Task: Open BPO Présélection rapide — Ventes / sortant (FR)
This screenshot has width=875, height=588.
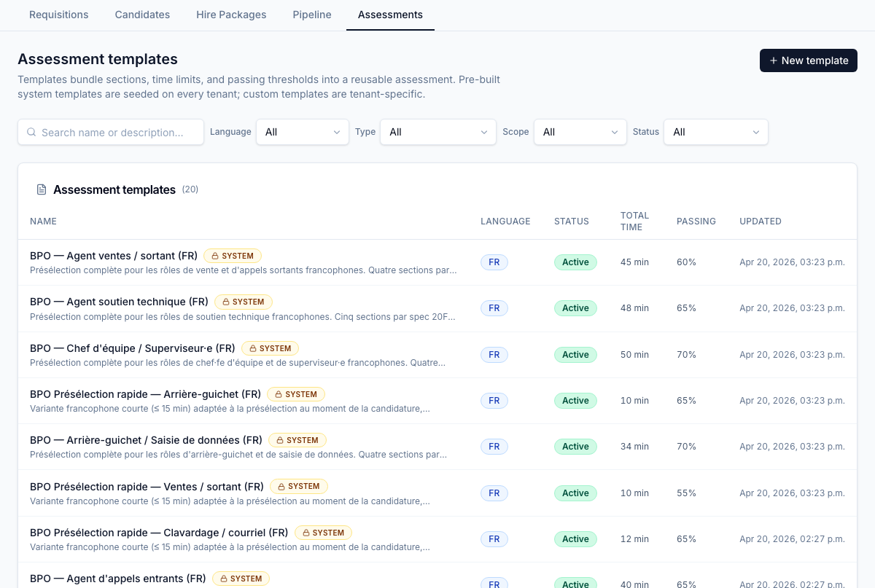Action: (147, 487)
